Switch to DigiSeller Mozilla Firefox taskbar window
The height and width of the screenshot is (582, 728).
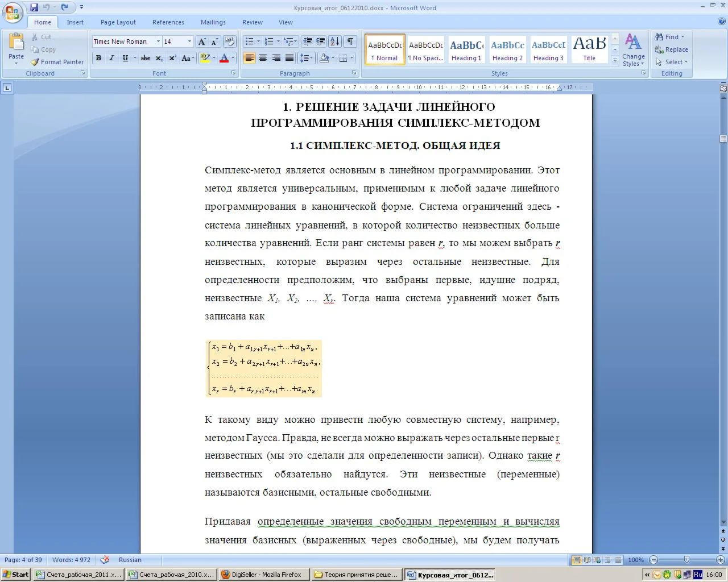coord(264,575)
